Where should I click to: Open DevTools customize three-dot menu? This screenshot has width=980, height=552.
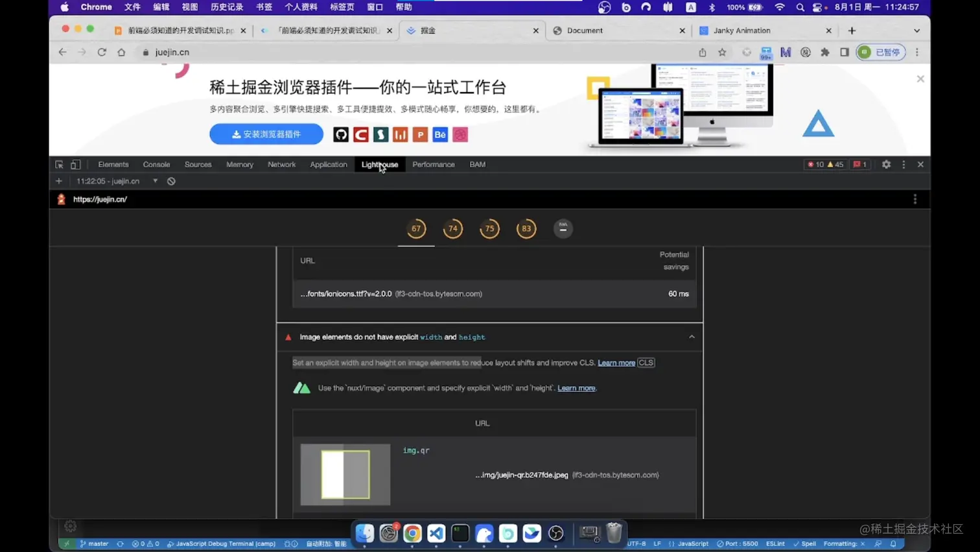coord(904,165)
